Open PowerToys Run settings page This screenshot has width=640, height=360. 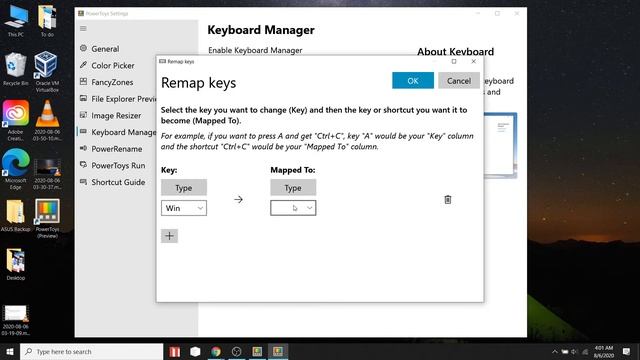coord(118,165)
